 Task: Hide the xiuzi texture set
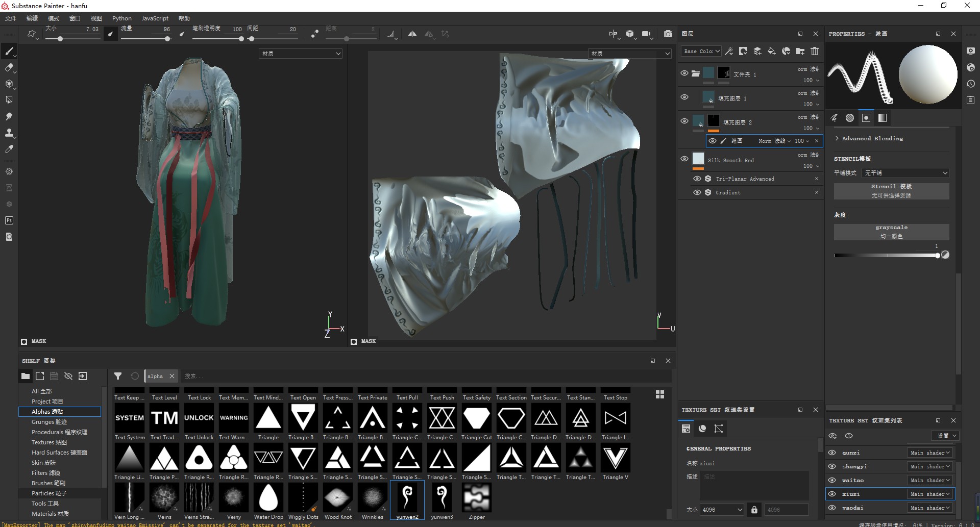point(832,494)
